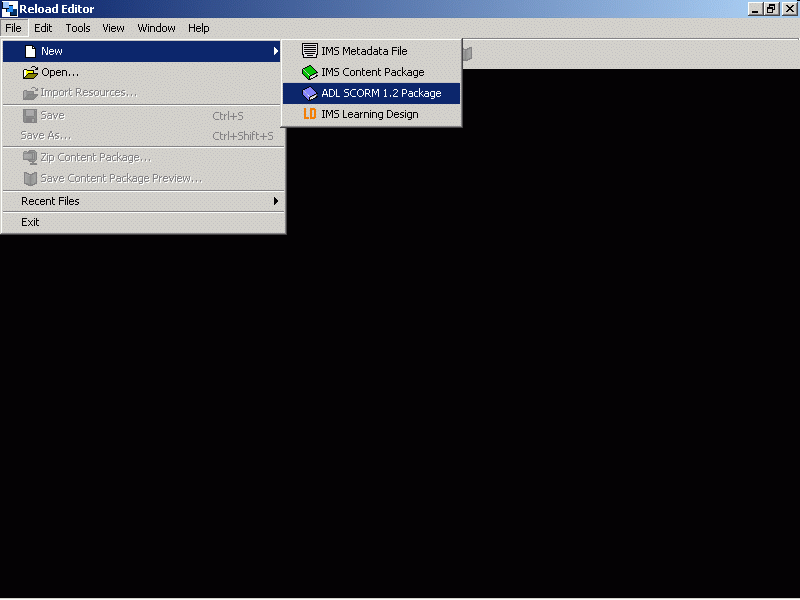Select Save Content Package Preview entry

tap(120, 178)
